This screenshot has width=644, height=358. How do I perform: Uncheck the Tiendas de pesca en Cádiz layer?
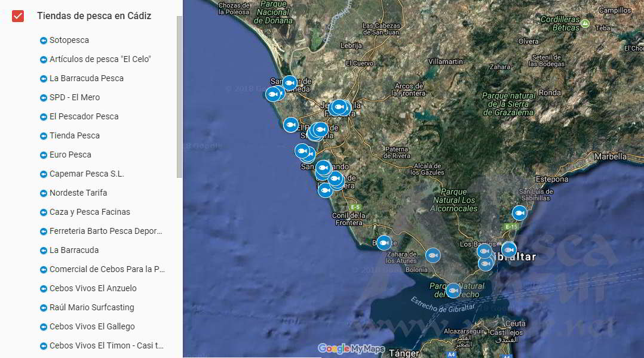click(18, 16)
